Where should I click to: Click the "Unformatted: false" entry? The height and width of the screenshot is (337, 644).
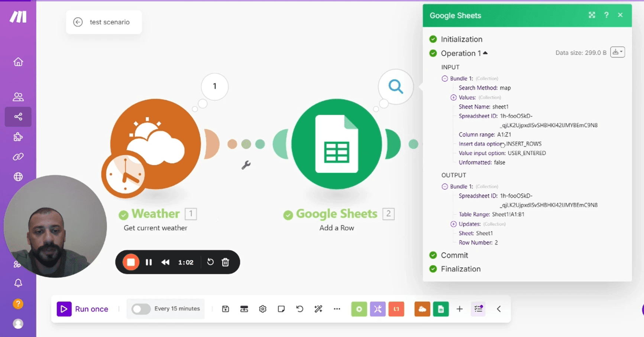tap(482, 162)
